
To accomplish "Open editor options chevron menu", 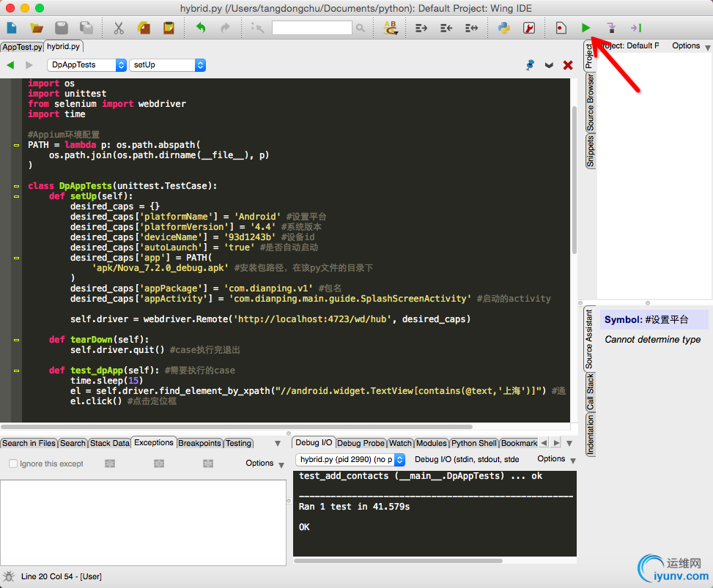I will click(x=550, y=65).
